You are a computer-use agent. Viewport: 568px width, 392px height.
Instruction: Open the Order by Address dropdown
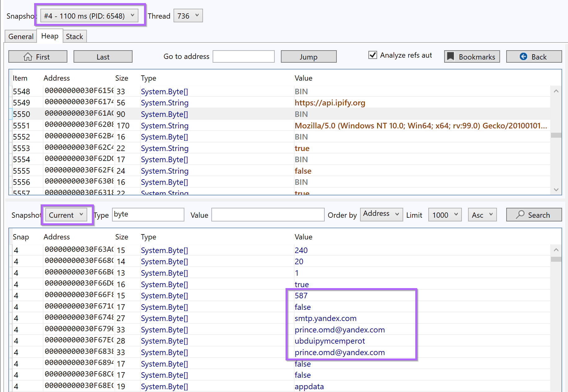381,214
